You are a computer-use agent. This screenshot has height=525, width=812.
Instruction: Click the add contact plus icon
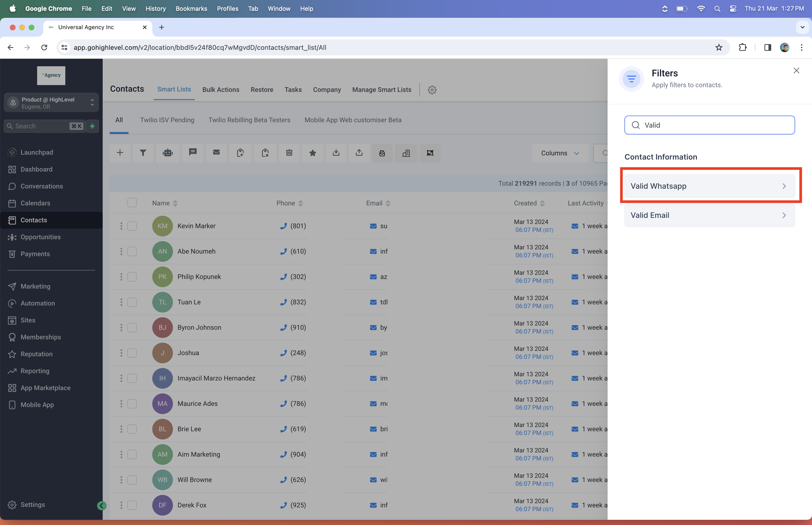120,153
